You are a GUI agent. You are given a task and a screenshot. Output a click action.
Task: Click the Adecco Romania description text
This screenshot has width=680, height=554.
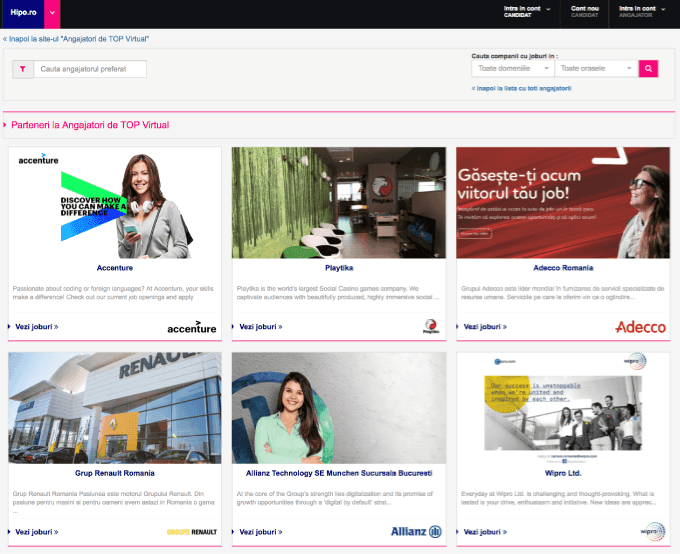coord(562,293)
